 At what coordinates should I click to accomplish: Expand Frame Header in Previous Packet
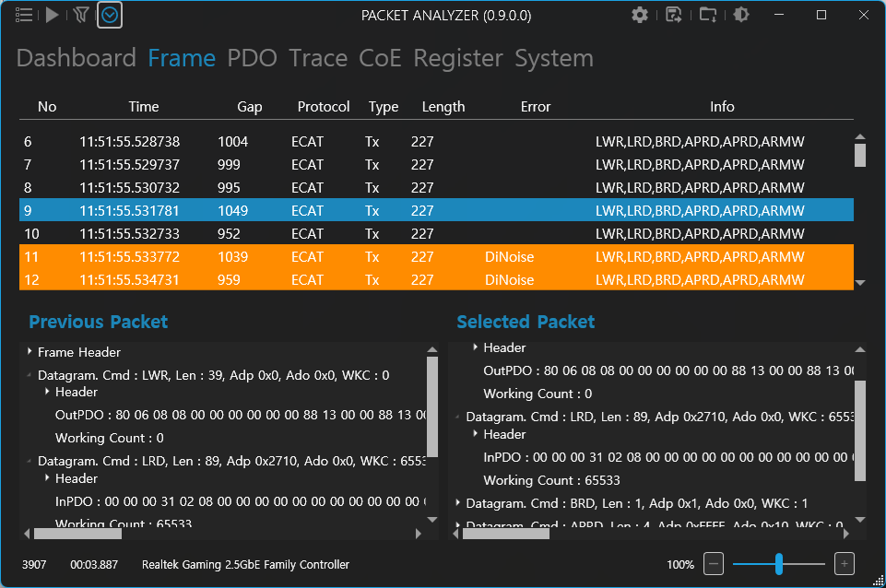[x=30, y=352]
